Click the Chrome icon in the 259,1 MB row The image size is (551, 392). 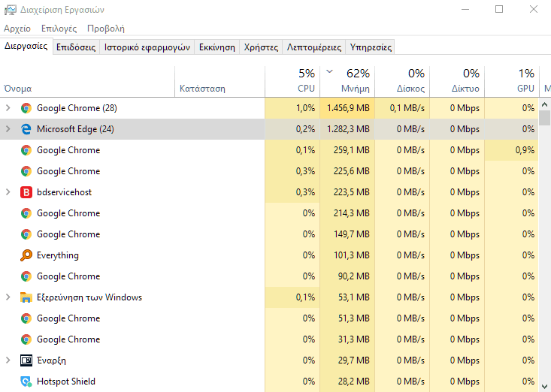pyautogui.click(x=26, y=150)
